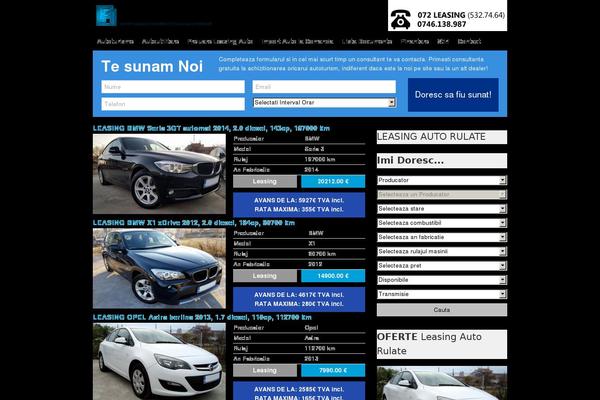Open the Selectati Interval Orar dropdown
The image size is (600, 400).
point(324,103)
